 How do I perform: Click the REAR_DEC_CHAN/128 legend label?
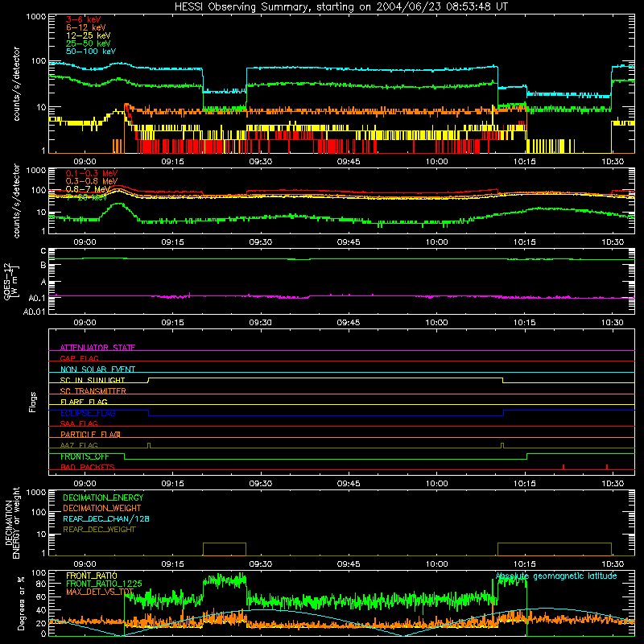point(106,518)
